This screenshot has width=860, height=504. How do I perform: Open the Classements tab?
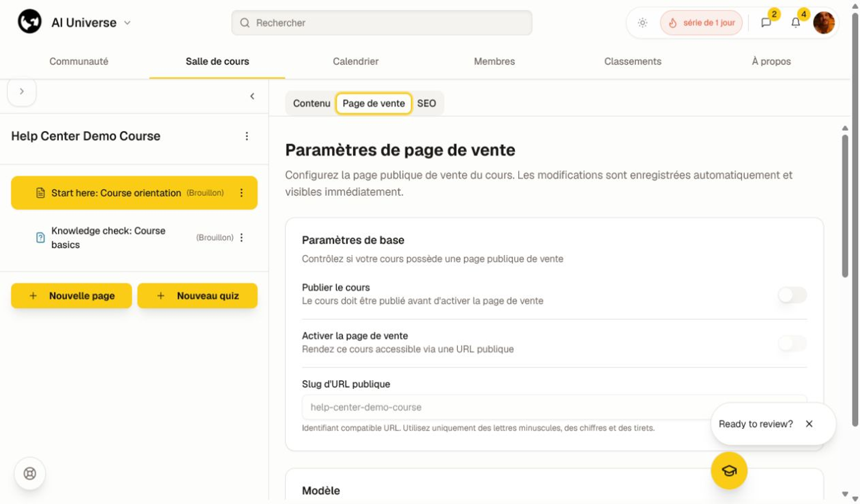[x=632, y=61]
